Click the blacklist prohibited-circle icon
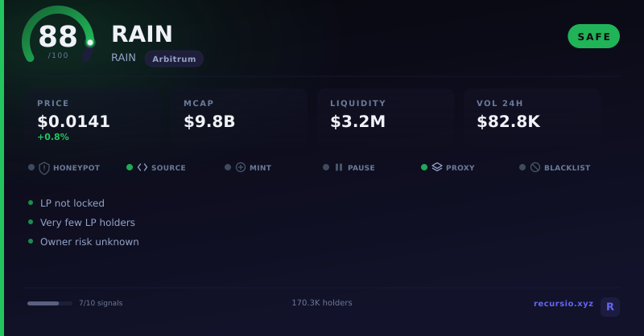Viewport: 644px width, 336px height. tap(535, 167)
